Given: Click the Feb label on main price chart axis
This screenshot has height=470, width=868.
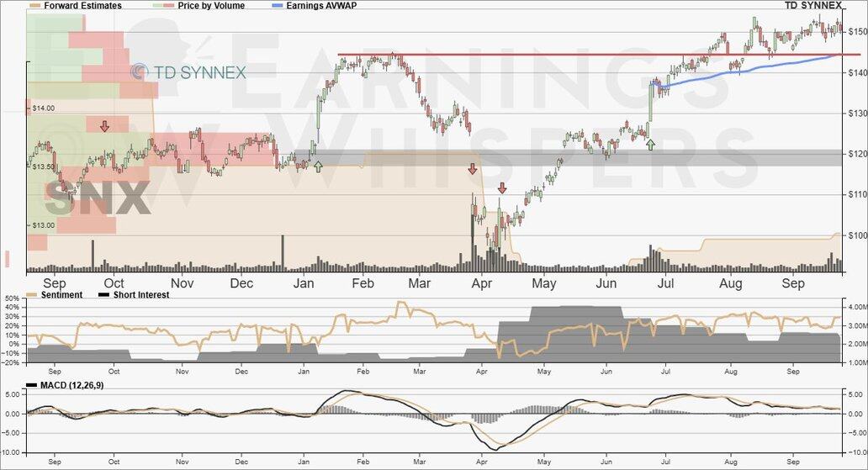Looking at the screenshot, I should [x=363, y=283].
